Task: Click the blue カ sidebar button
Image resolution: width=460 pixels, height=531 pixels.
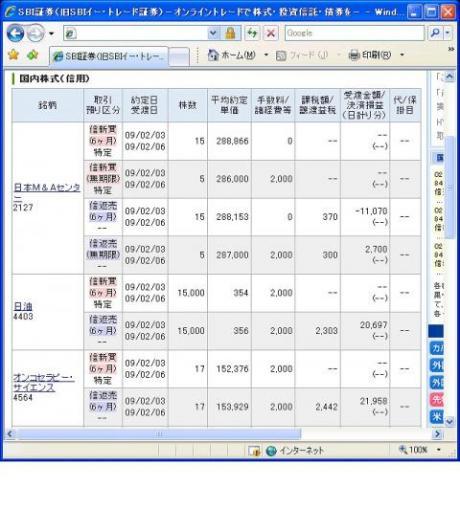Action: (437, 348)
